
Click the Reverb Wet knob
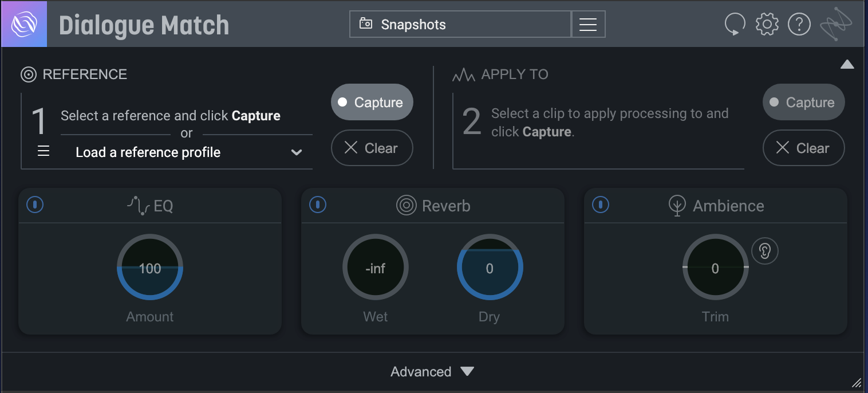(x=376, y=268)
